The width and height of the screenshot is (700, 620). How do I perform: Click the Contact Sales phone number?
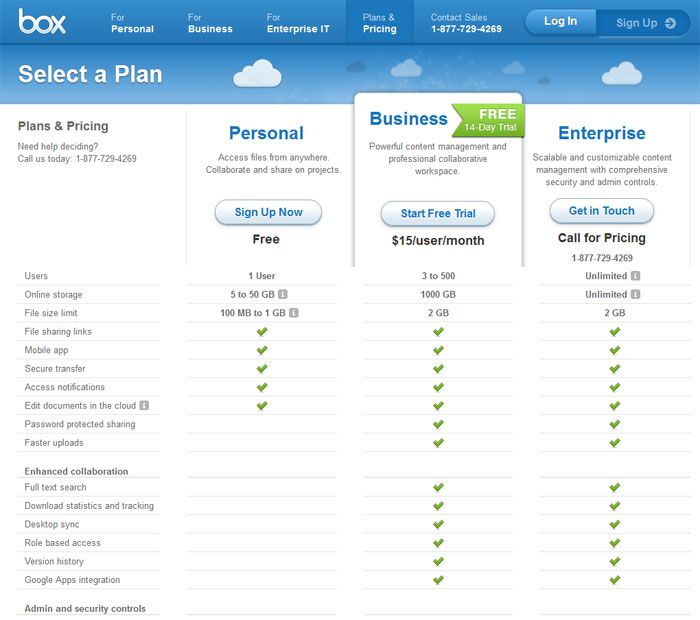point(465,29)
